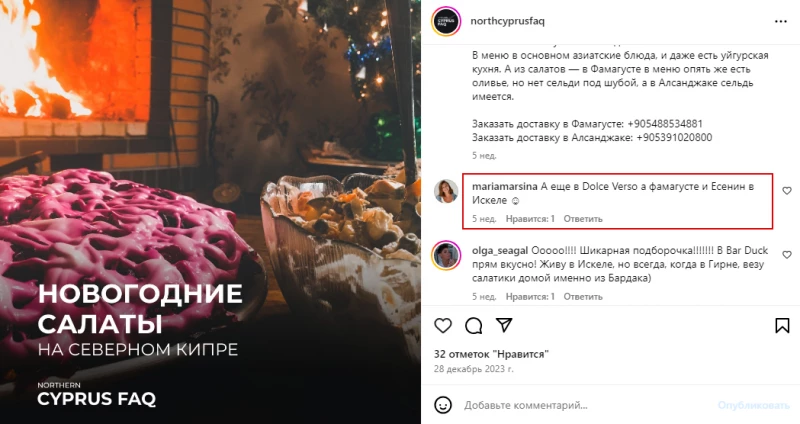Reply to olga_seagal's comment
The height and width of the screenshot is (424, 800).
tap(583, 296)
